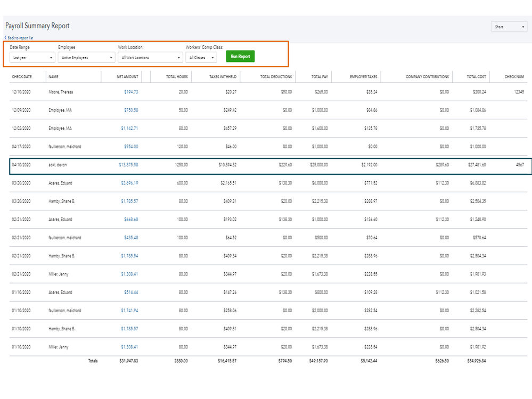
Task: Open net amount $194.73 for Moore, Theresa
Action: [x=131, y=92]
